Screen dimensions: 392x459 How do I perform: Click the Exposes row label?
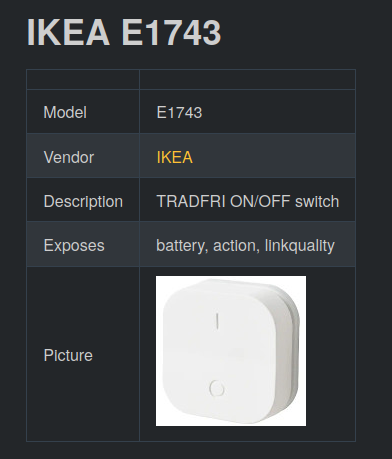coord(74,246)
